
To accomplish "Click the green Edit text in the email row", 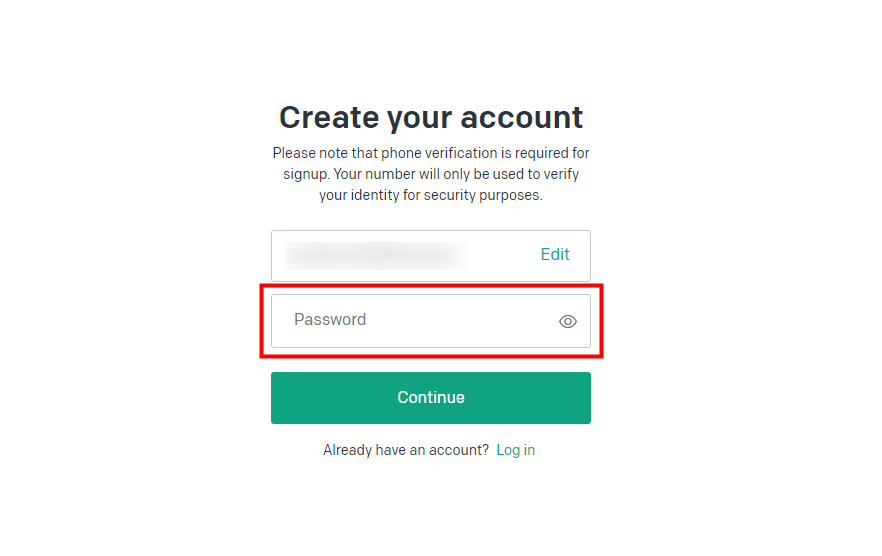I will 555,254.
